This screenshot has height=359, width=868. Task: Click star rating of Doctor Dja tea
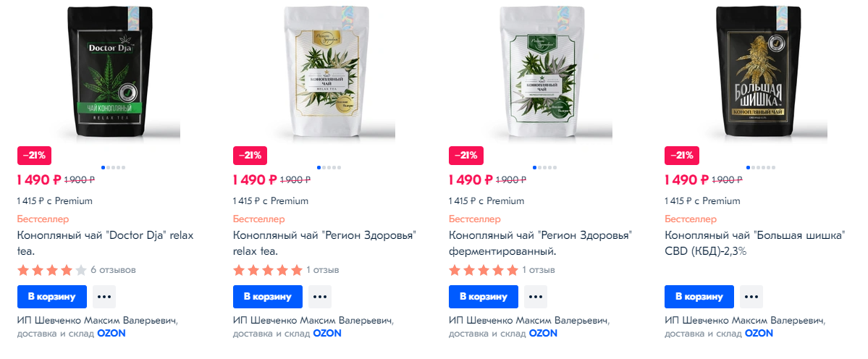pyautogui.click(x=52, y=270)
